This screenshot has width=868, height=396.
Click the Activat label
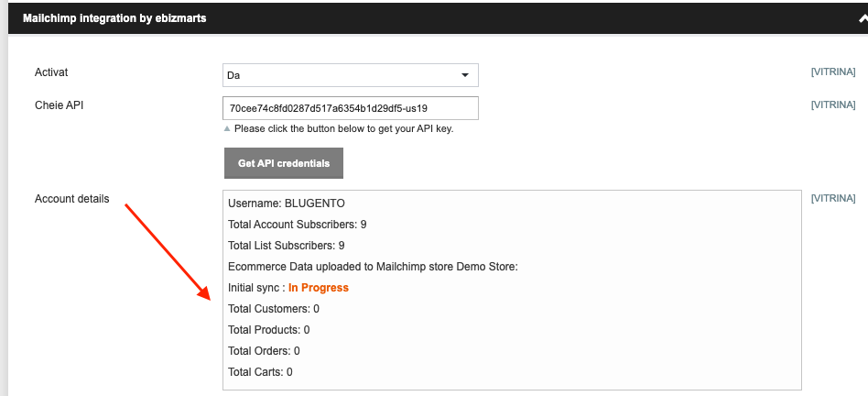pos(51,72)
